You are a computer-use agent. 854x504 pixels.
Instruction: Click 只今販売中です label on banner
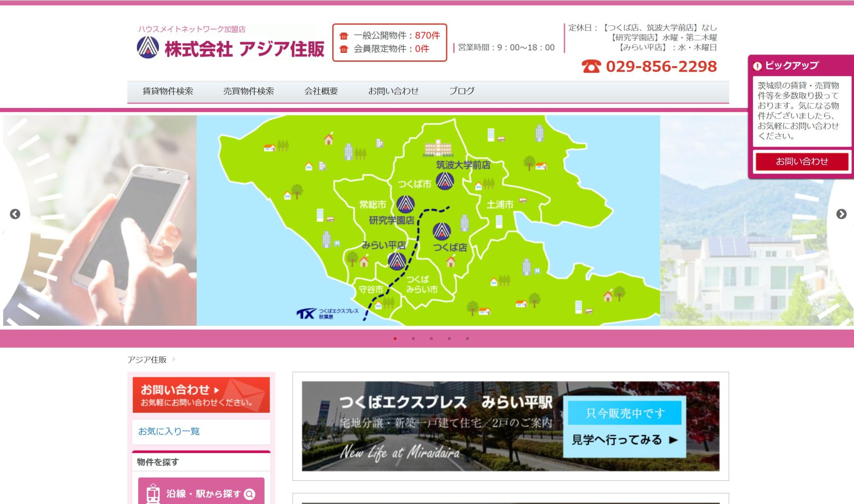[x=624, y=413]
